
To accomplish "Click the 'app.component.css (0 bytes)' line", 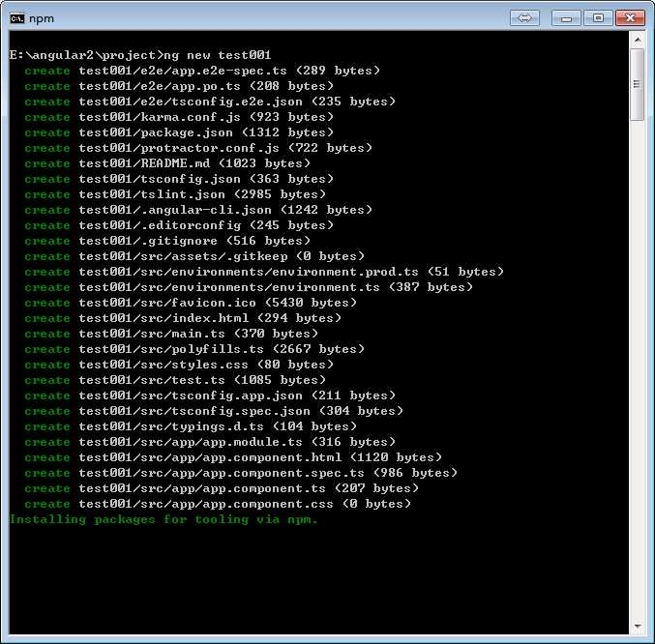I will (x=218, y=504).
